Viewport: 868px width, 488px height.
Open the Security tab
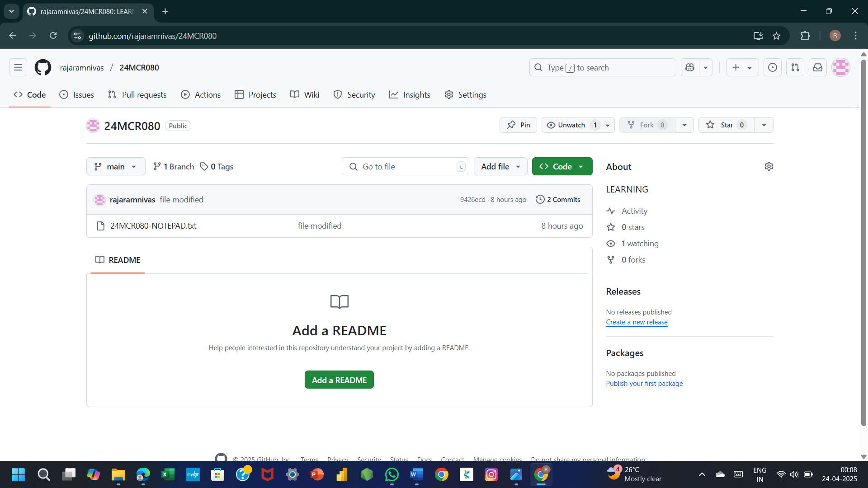(354, 94)
